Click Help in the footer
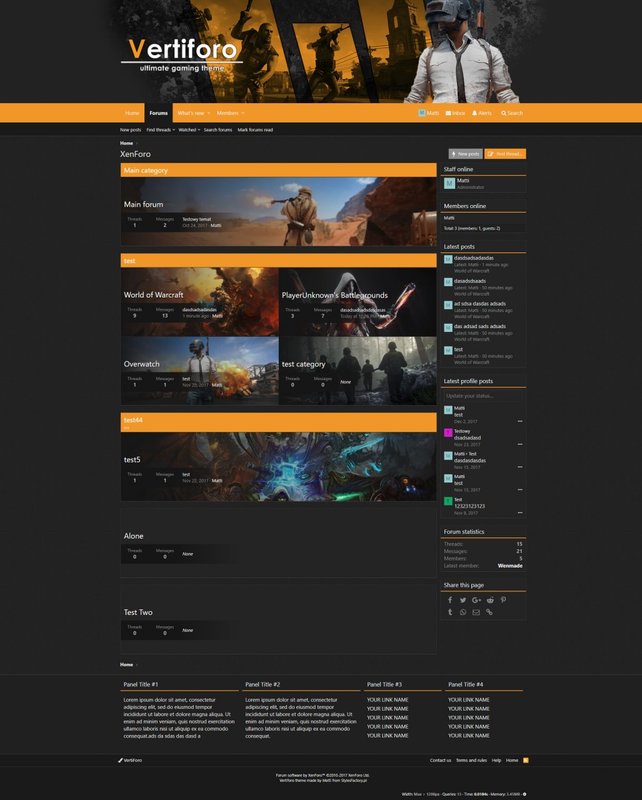The width and height of the screenshot is (642, 800). (x=496, y=760)
